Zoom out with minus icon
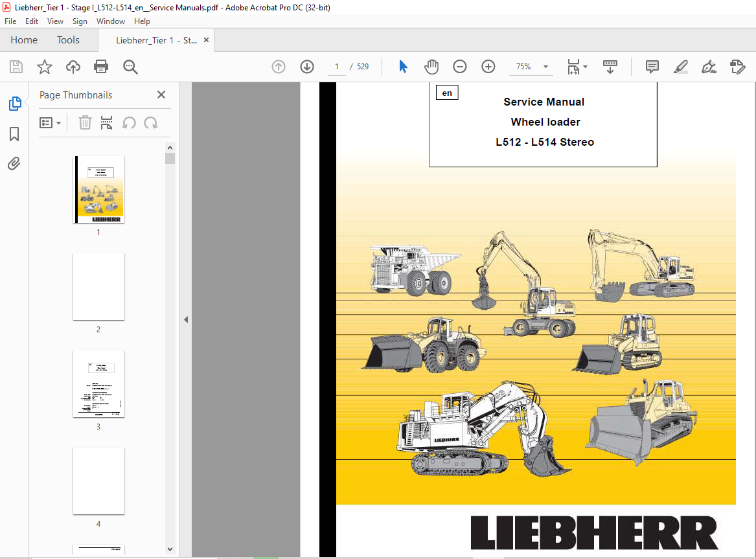The height and width of the screenshot is (559, 756). point(460,67)
